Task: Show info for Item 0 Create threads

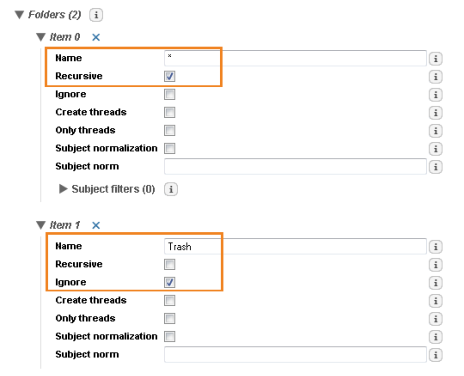Action: 435,113
